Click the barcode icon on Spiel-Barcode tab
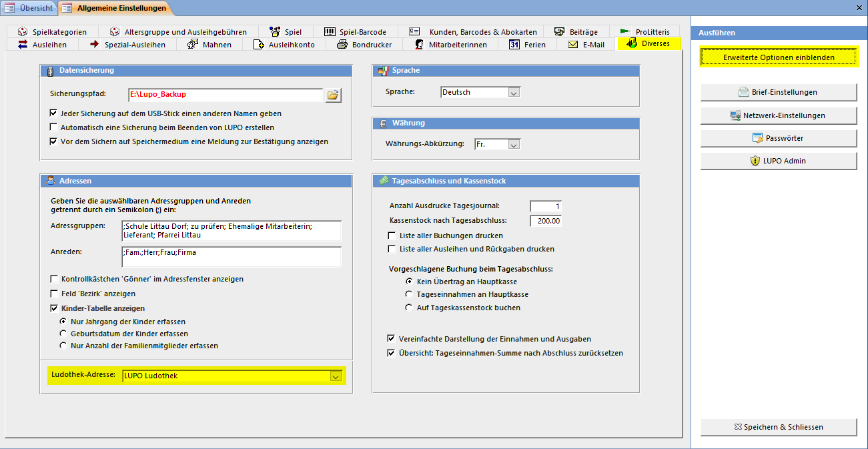Screen dimensions: 868x449 [x=330, y=31]
